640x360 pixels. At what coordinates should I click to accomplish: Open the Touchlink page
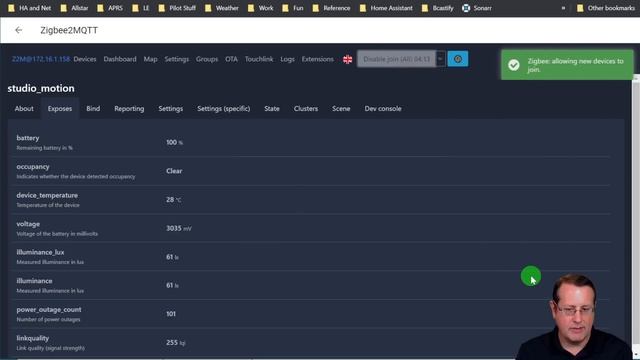[259, 59]
